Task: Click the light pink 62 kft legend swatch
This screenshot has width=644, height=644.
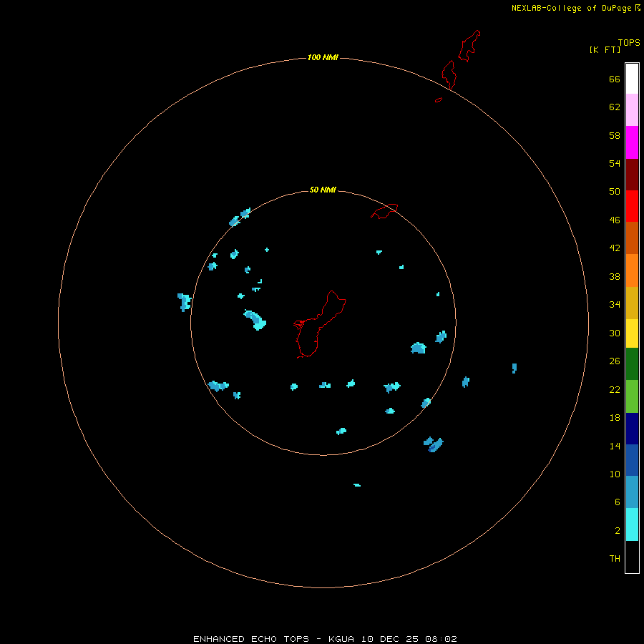Action: 632,109
